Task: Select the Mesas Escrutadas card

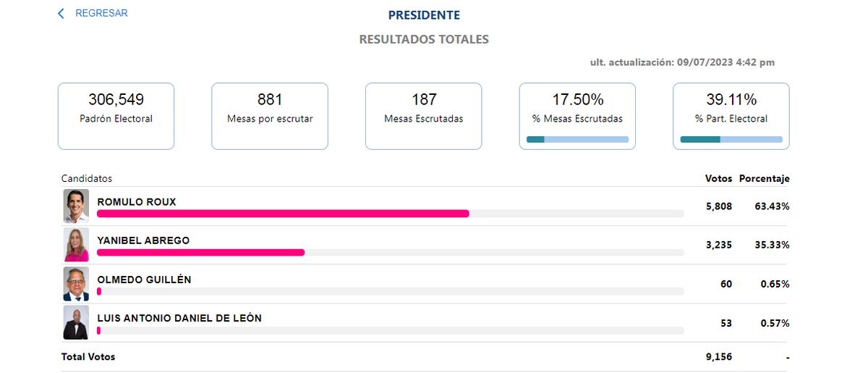Action: pyautogui.click(x=423, y=116)
